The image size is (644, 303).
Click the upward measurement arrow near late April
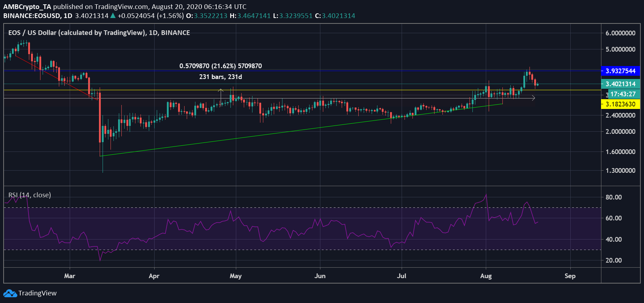click(221, 91)
